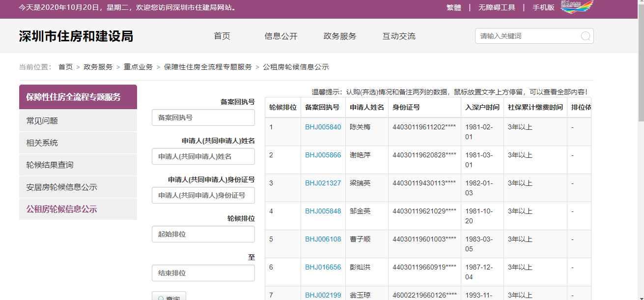Image resolution: width=644 pixels, height=300 pixels.
Task: Click 政务服务 in breadcrumb
Action: (x=98, y=67)
